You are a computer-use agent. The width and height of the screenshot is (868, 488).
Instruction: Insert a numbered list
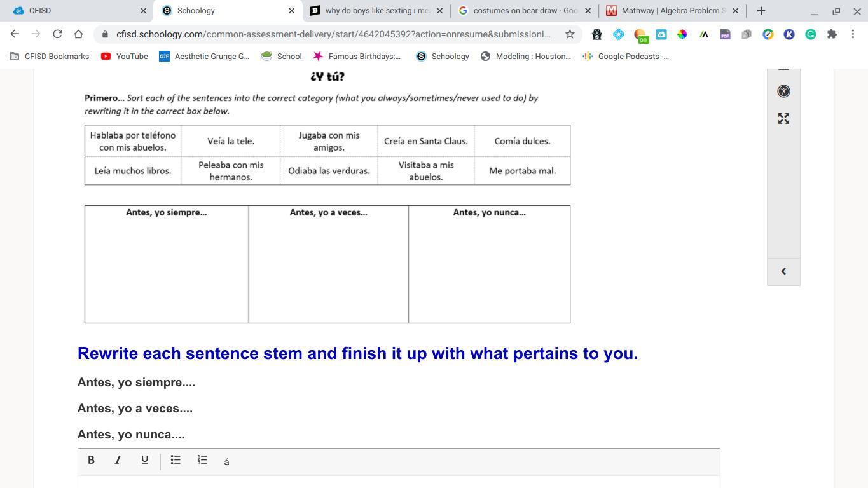[x=202, y=460]
